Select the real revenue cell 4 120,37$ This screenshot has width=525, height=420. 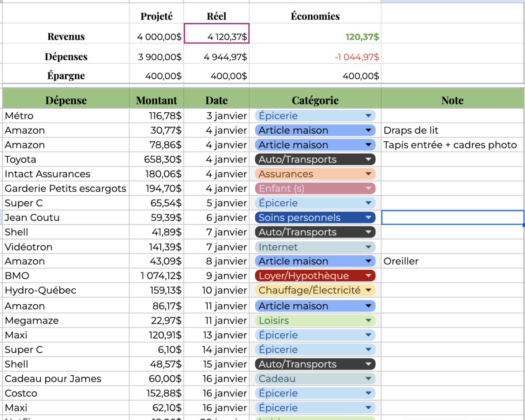tap(216, 37)
